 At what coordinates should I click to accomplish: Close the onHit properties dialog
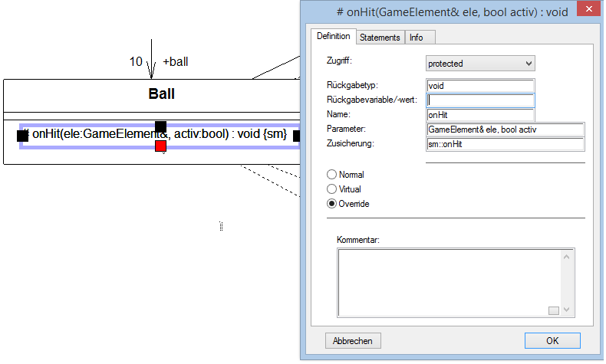588,12
